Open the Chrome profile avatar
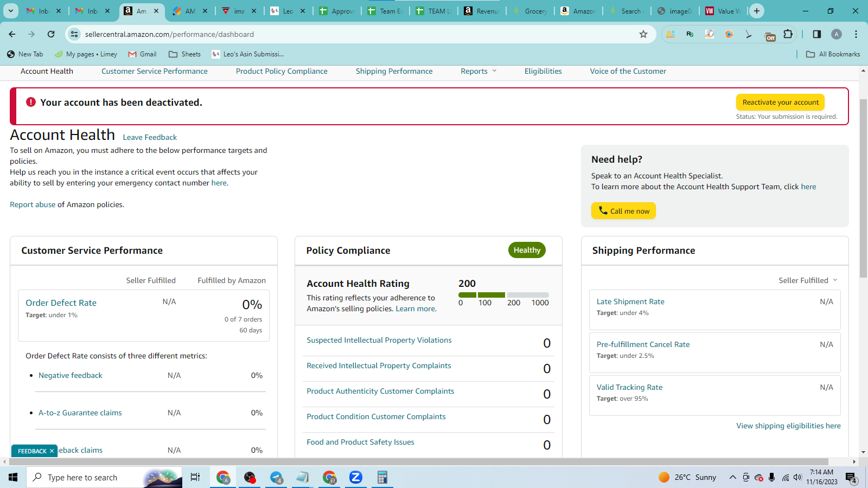Image resolution: width=868 pixels, height=488 pixels. (837, 34)
